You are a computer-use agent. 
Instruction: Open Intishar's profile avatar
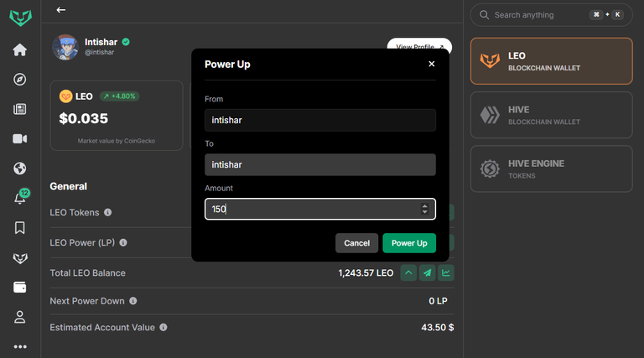click(x=65, y=47)
